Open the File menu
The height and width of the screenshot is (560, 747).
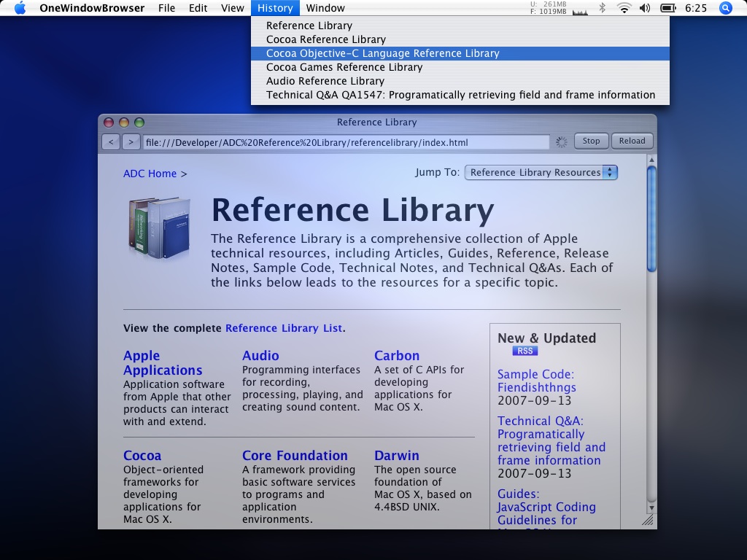point(167,8)
